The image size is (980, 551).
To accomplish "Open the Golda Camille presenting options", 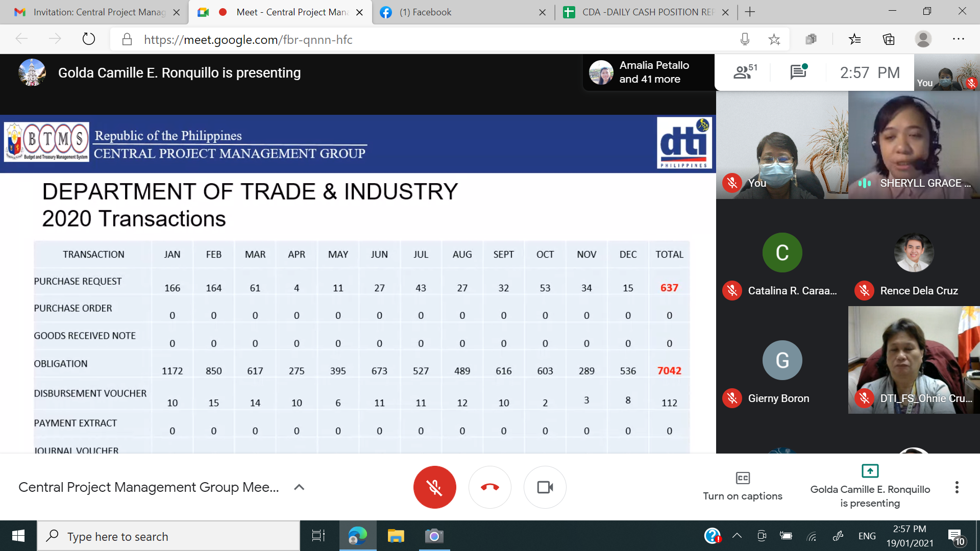I will [x=870, y=486].
